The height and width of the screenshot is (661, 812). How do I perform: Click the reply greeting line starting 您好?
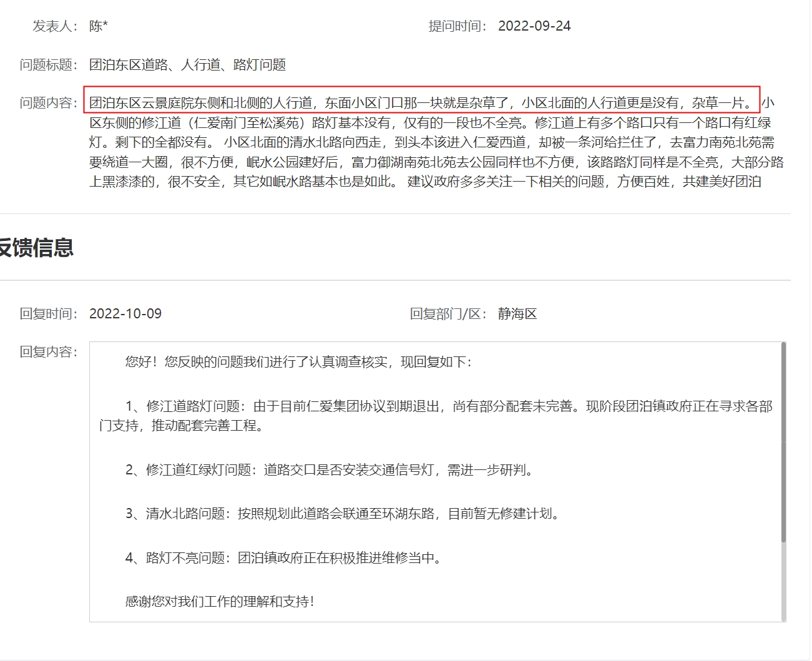point(298,362)
